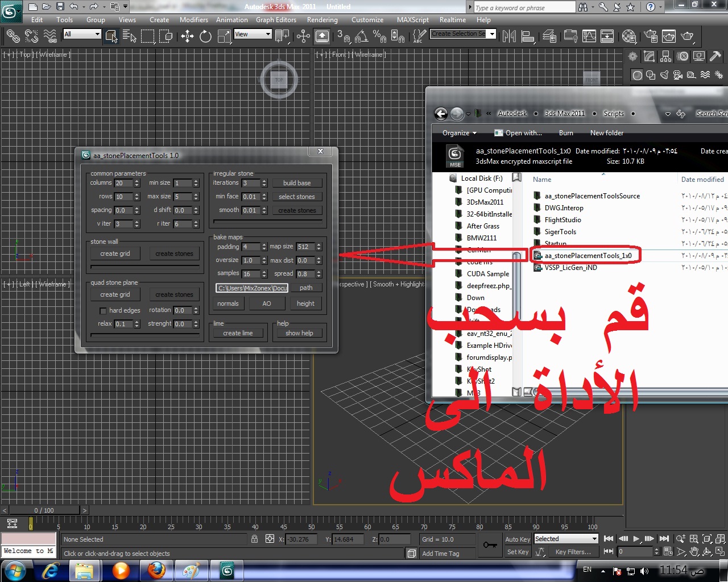Adjust the map size spinner
Screen dimensions: 728x582
tap(319, 247)
